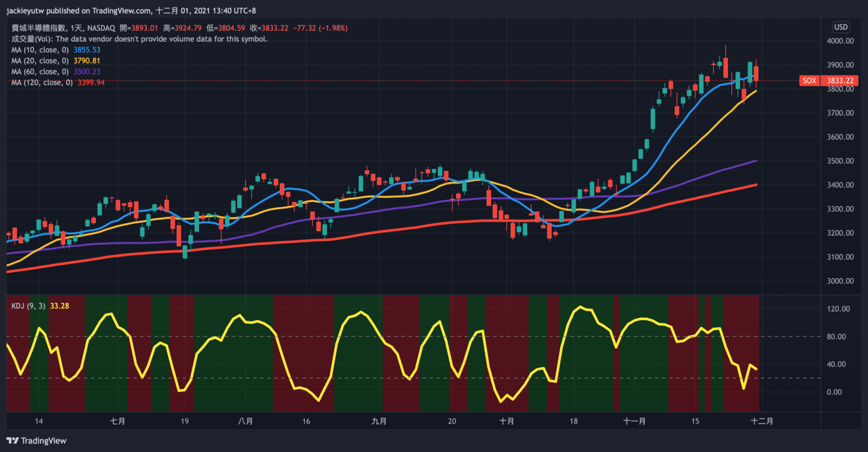Click the 費城半導體指數 symbol title
Image resolution: width=868 pixels, height=452 pixels.
(x=39, y=28)
